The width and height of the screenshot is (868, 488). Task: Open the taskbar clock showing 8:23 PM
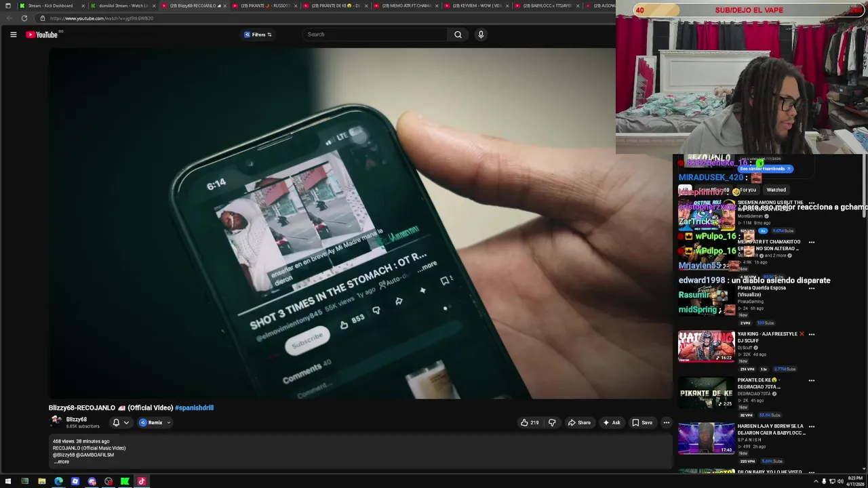tap(855, 481)
